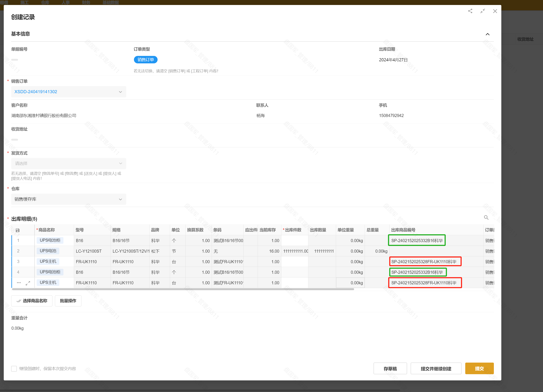
Task: Click the save icon in the table header
Action: tap(17, 230)
